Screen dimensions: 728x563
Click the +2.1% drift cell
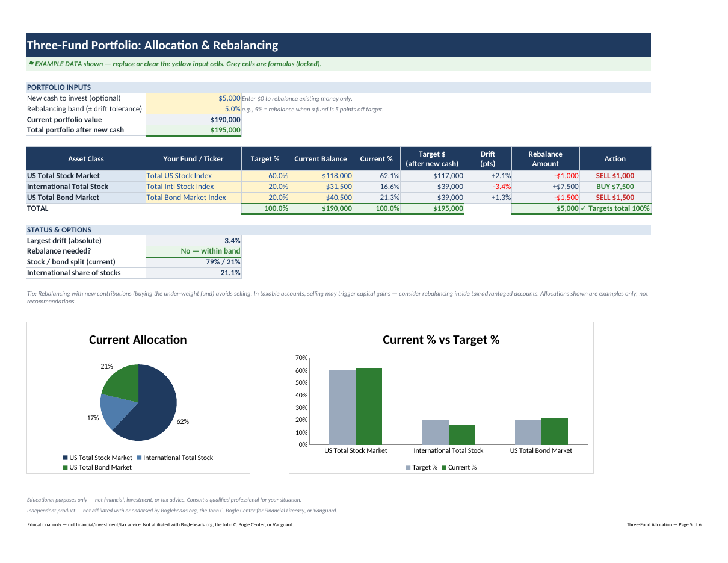coord(488,176)
